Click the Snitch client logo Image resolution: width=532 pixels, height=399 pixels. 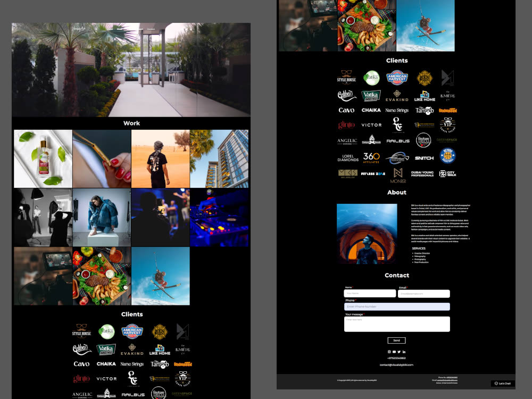pyautogui.click(x=425, y=157)
